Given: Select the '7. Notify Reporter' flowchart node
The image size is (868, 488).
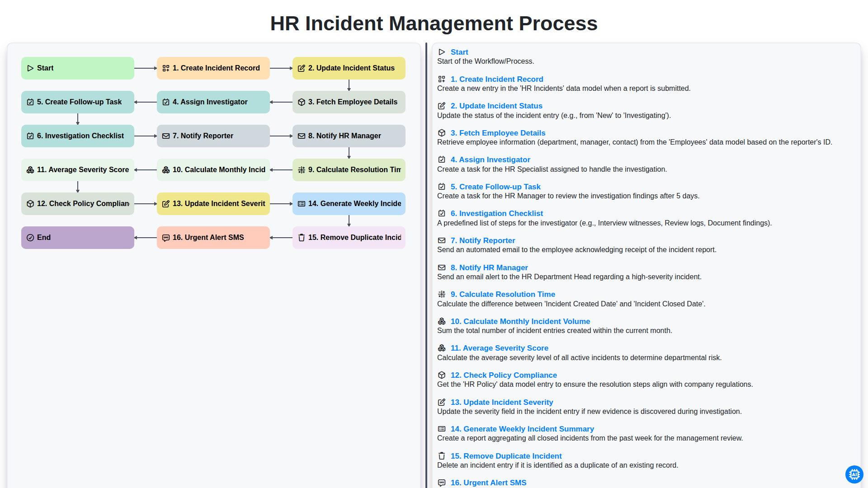Looking at the screenshot, I should [213, 136].
